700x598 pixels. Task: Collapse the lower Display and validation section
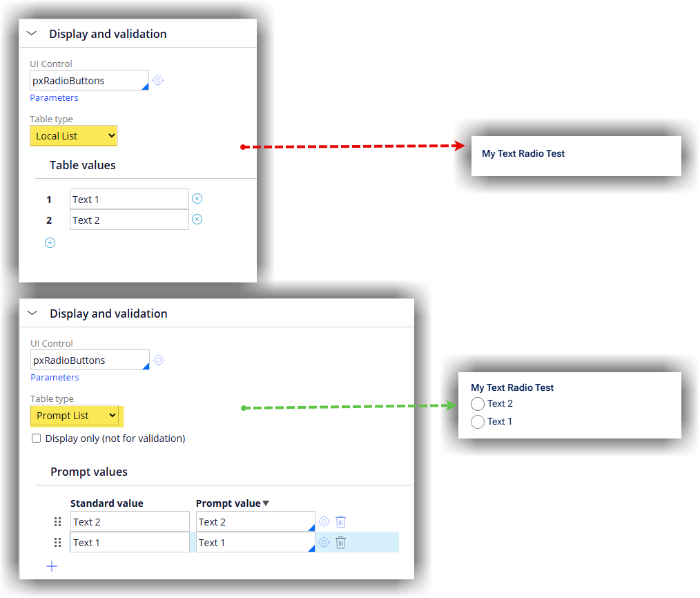[32, 313]
